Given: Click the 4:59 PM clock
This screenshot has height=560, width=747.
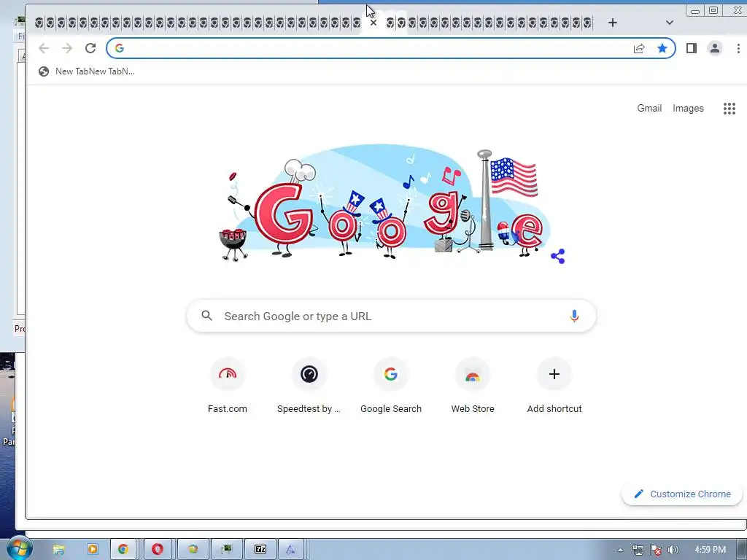Looking at the screenshot, I should (710, 550).
